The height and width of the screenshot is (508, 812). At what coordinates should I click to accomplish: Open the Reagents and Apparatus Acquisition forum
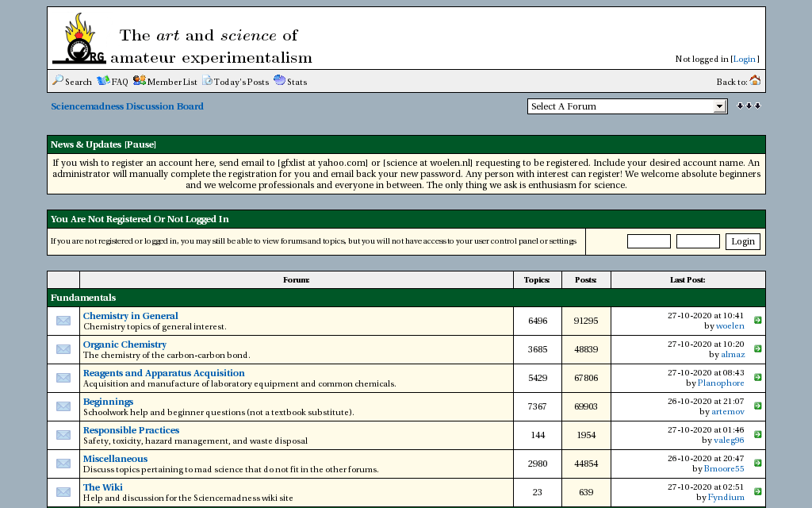(163, 373)
